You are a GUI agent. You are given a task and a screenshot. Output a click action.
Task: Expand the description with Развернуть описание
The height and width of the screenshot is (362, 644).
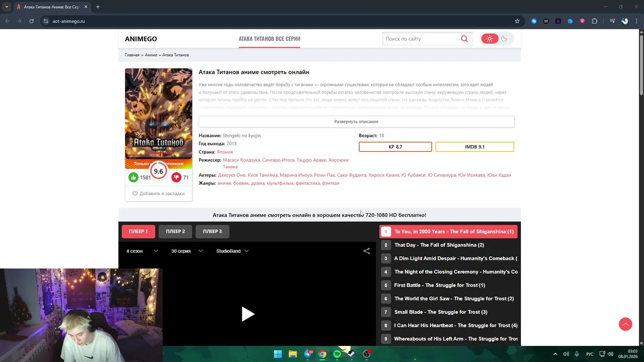[x=356, y=121]
